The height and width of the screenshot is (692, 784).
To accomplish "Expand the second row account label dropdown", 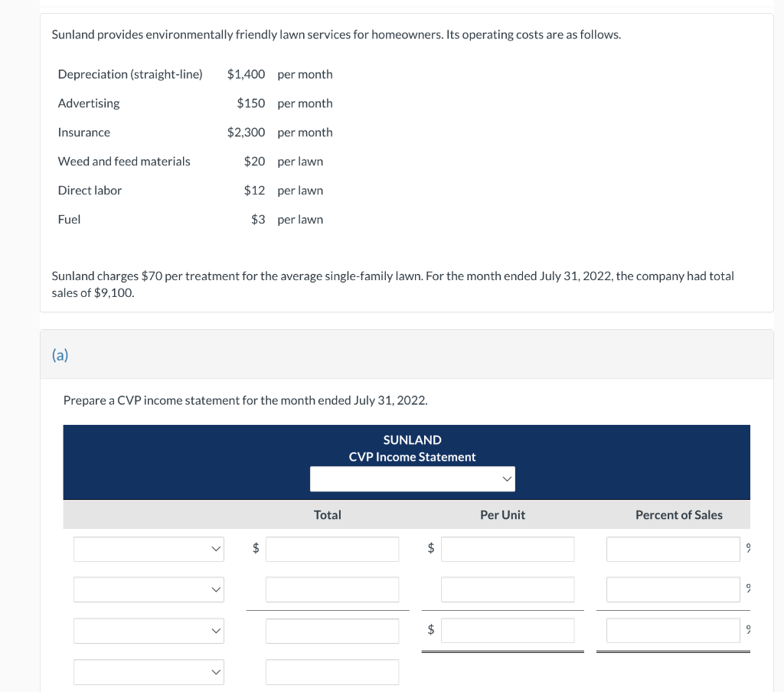I will pos(149,589).
